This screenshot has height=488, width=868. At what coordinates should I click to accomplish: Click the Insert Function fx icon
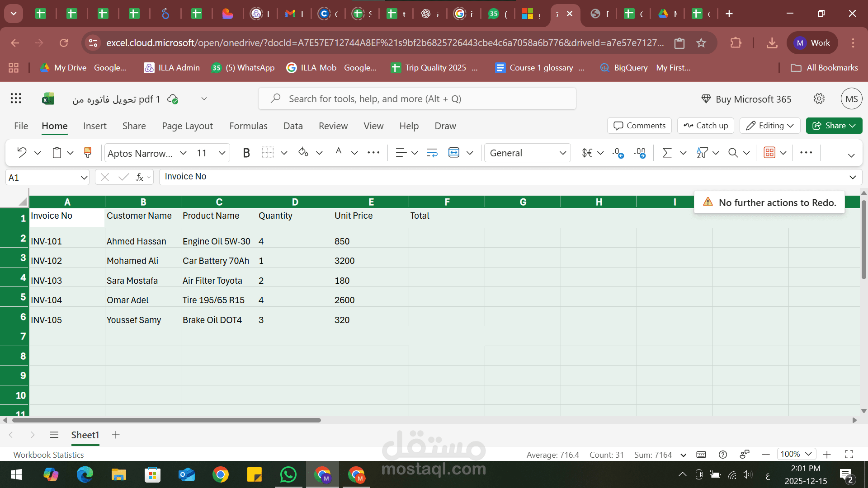(140, 177)
